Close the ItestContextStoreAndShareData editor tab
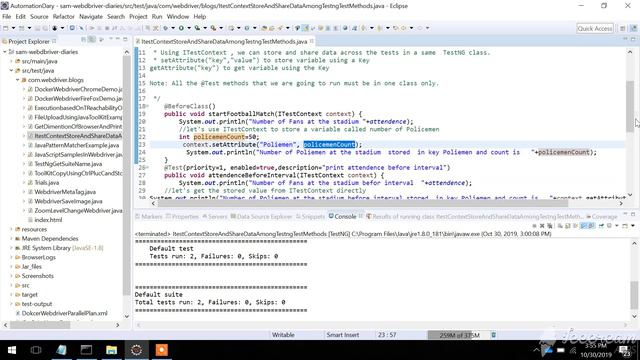 pos(312,41)
